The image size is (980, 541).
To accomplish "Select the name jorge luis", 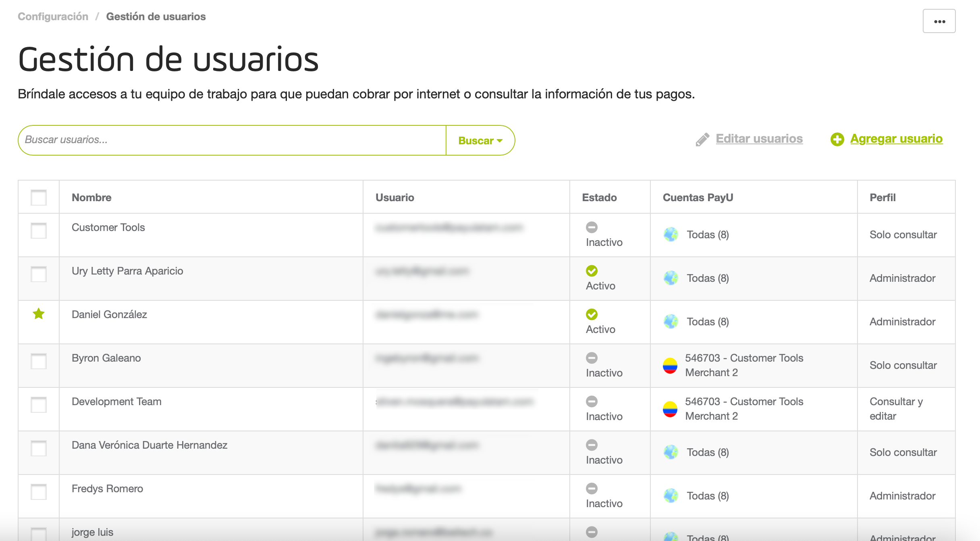I will [x=92, y=532].
